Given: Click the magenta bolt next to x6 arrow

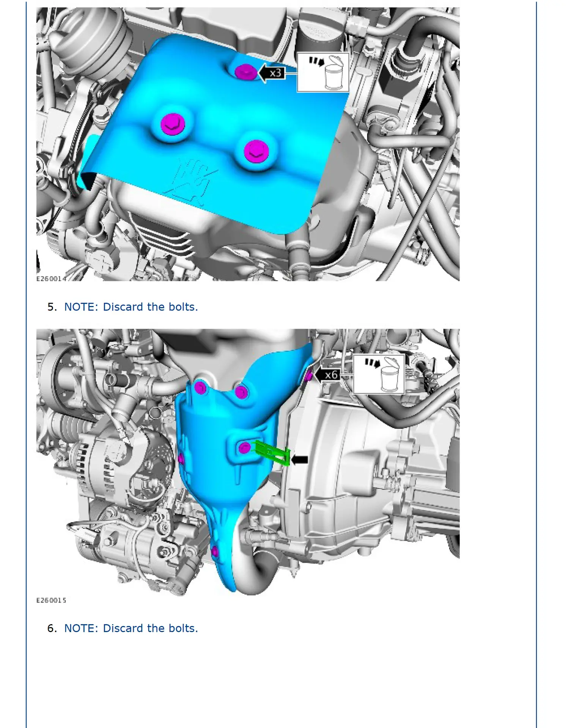Looking at the screenshot, I should (x=309, y=375).
